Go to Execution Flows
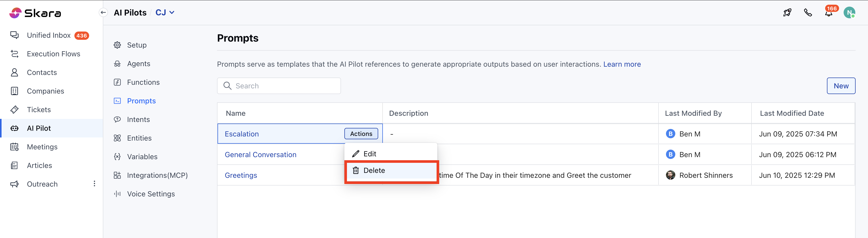 [53, 54]
